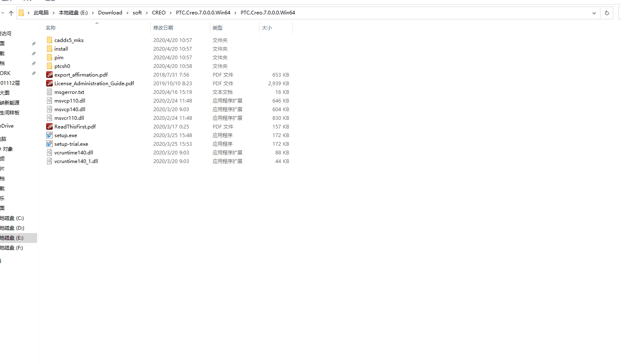Open OneDrive in navigation pane
Image resolution: width=621 pixels, height=364 pixels.
(x=7, y=126)
